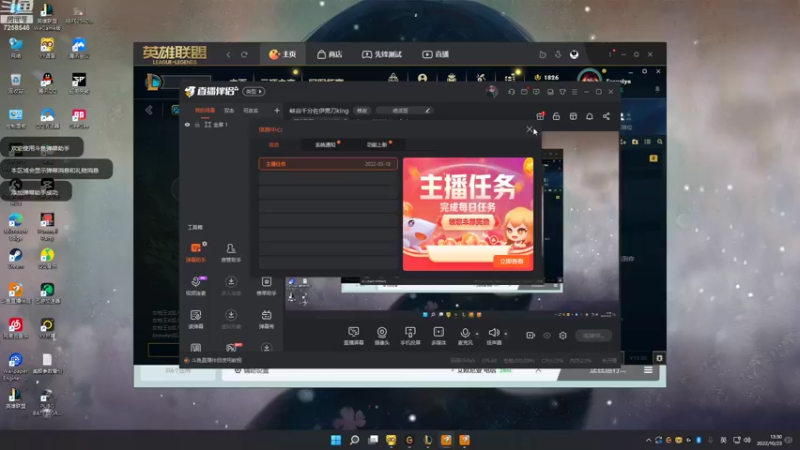The width and height of the screenshot is (800, 450).
Task: Open the 读弹幕 tool icon
Action: pos(196,319)
